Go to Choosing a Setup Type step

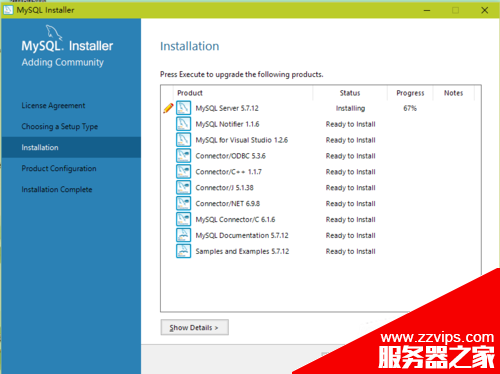(x=60, y=127)
